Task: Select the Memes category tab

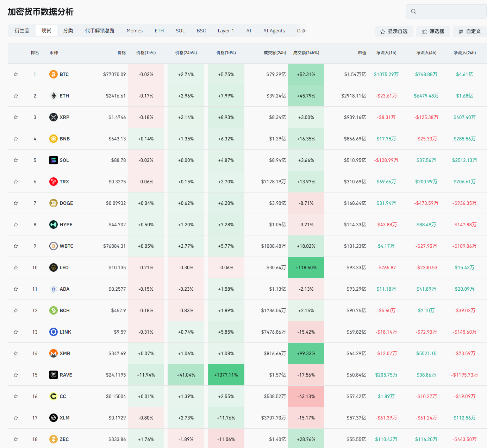Action: [x=135, y=31]
